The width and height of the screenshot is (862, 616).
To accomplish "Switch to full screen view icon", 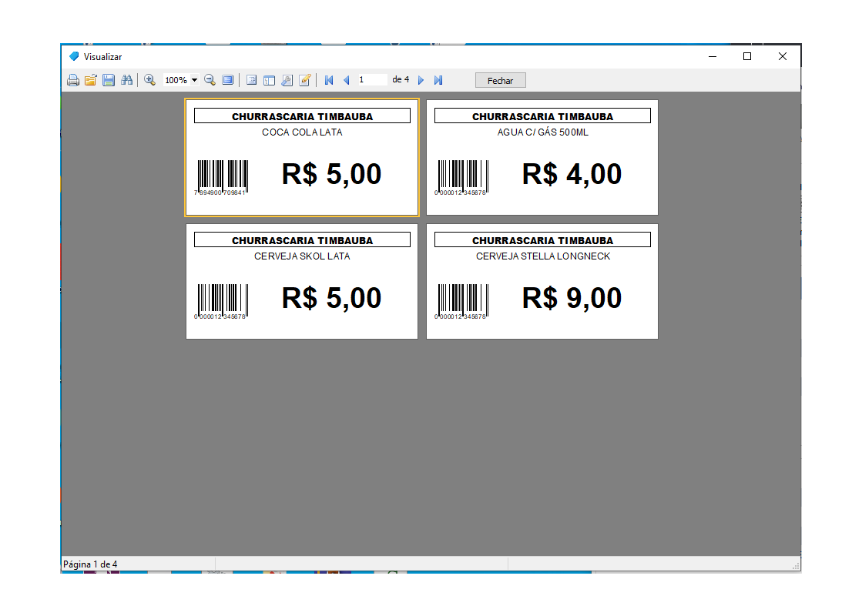I will pyautogui.click(x=228, y=80).
